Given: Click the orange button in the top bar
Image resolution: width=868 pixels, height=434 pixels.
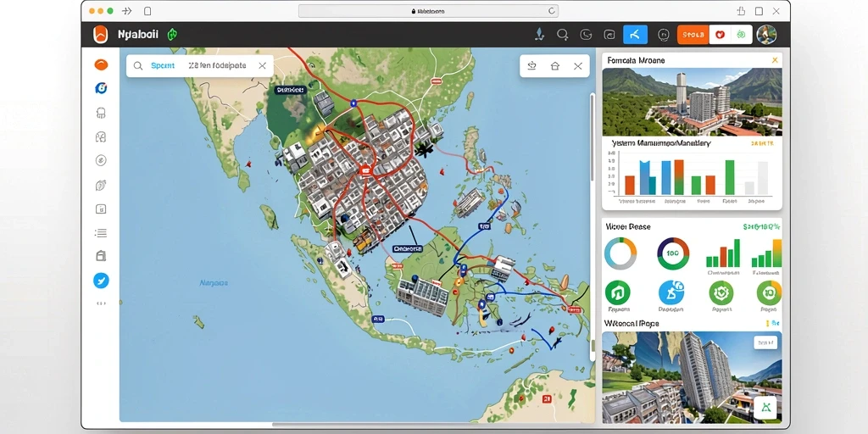Looking at the screenshot, I should point(693,34).
